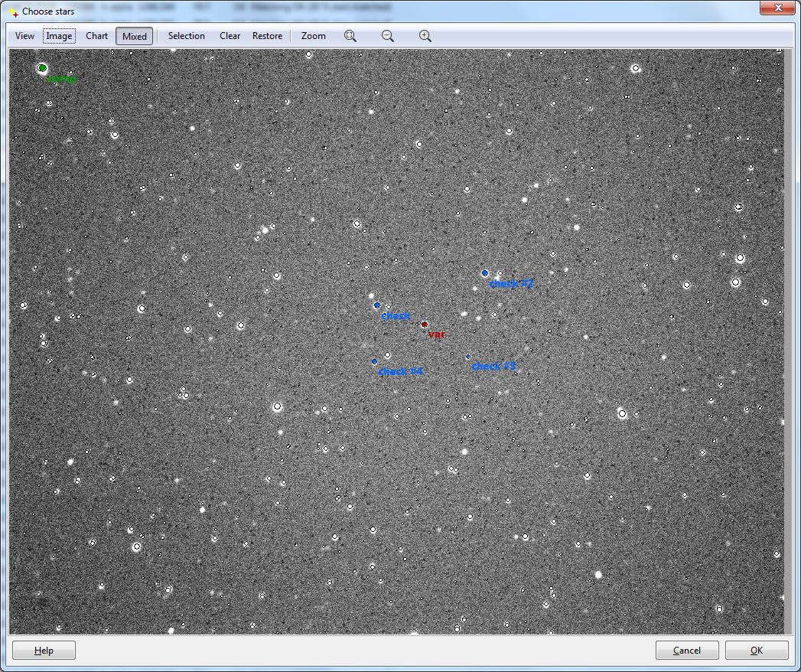Image resolution: width=801 pixels, height=672 pixels.
Task: Click the Clear toolbar item
Action: 230,36
